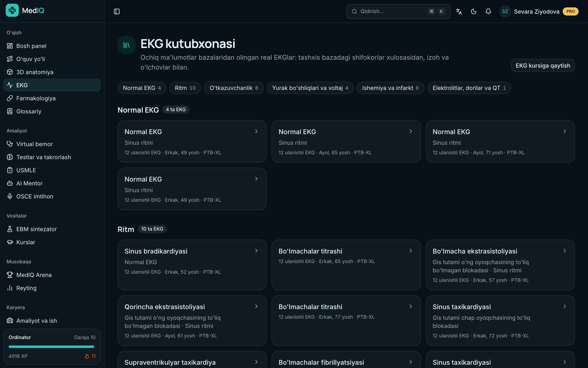
Task: Click the PRO badge
Action: tap(571, 11)
